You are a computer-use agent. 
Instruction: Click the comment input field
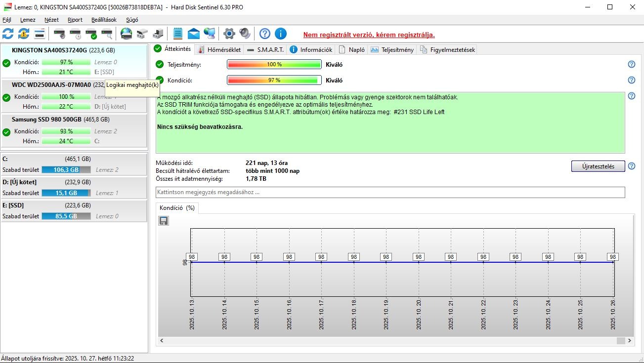(390, 192)
